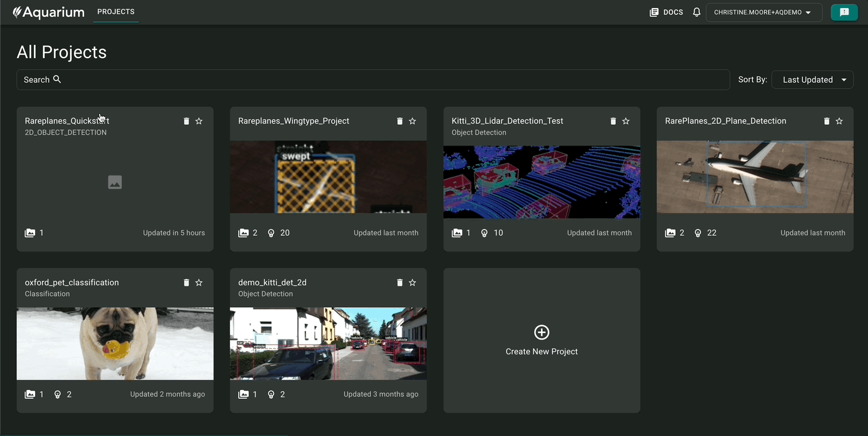Image resolution: width=868 pixels, height=436 pixels.
Task: Star the Rareplanes_Wingtype_Project card
Action: click(x=412, y=121)
